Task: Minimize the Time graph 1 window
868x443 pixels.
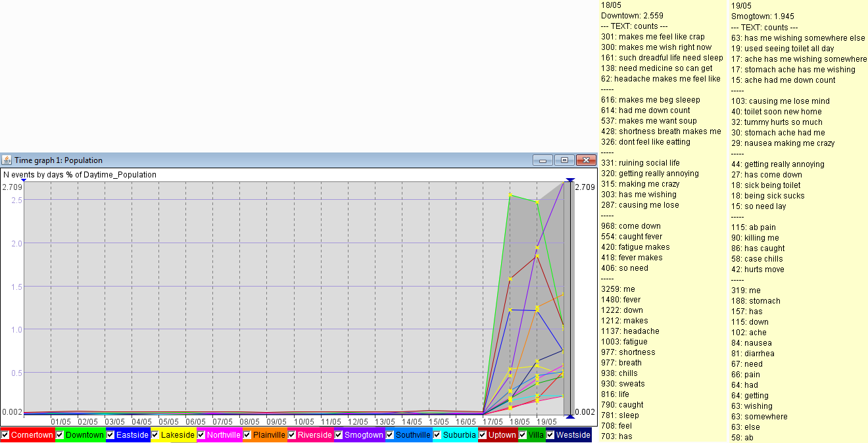Action: click(x=542, y=160)
